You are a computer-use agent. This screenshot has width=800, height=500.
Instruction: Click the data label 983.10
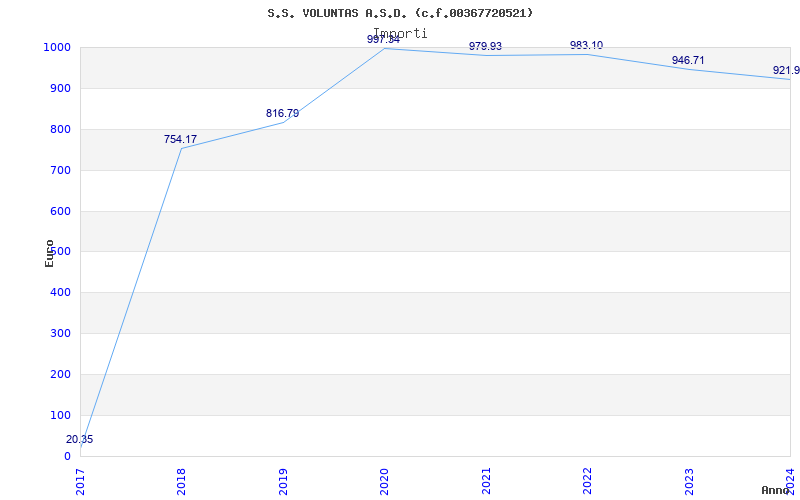586,45
